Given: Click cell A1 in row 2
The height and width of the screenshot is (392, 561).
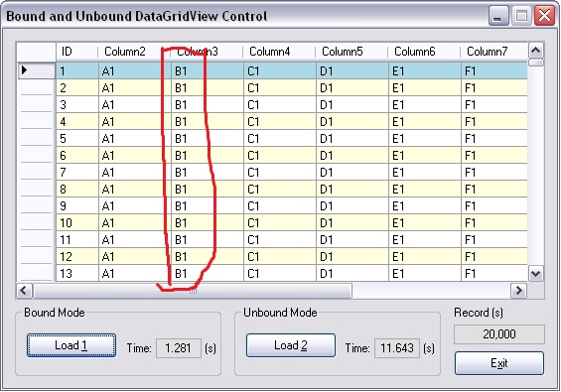Looking at the screenshot, I should coord(135,87).
